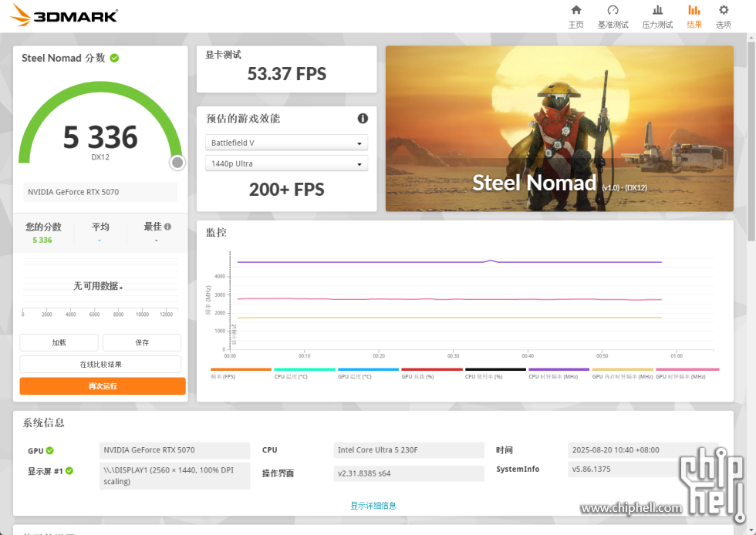
Task: Open the 选项 options tab
Action: [x=724, y=17]
